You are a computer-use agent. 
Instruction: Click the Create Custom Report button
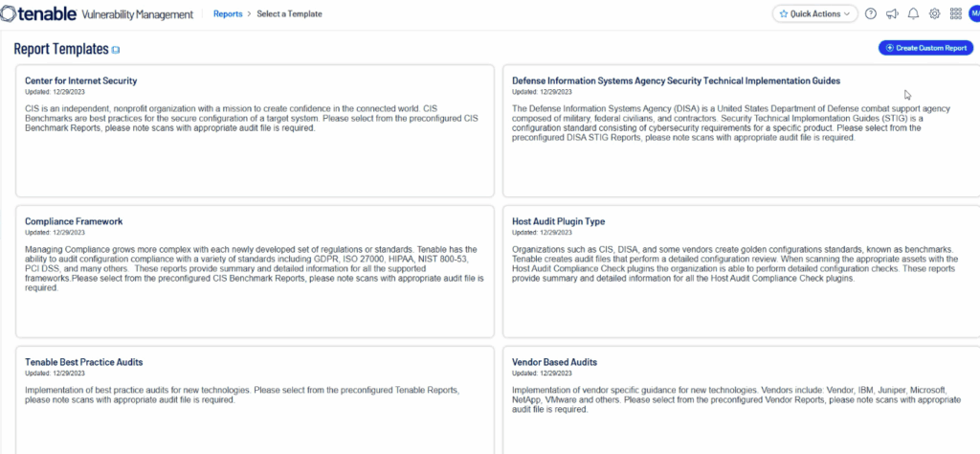(925, 48)
